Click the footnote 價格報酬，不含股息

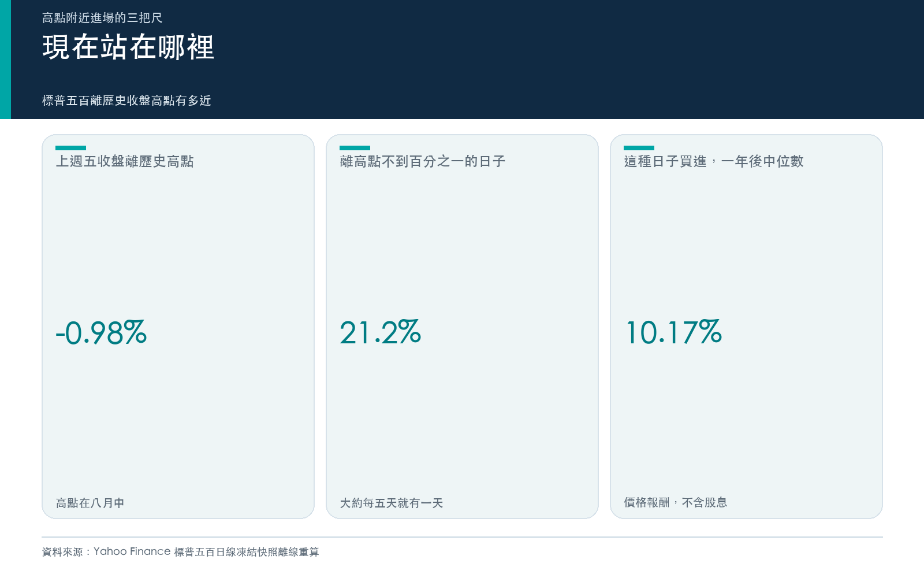(676, 502)
